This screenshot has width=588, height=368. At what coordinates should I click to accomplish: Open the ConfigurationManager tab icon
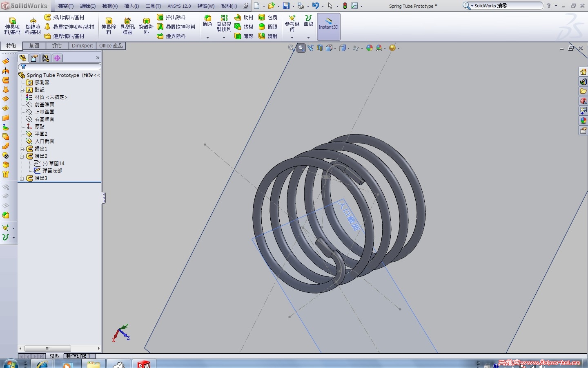point(46,58)
